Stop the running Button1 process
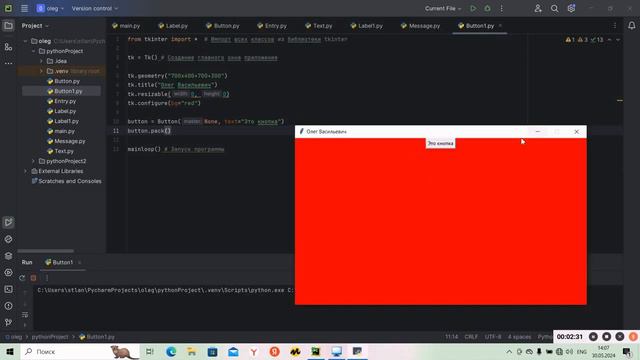 pos(33,278)
